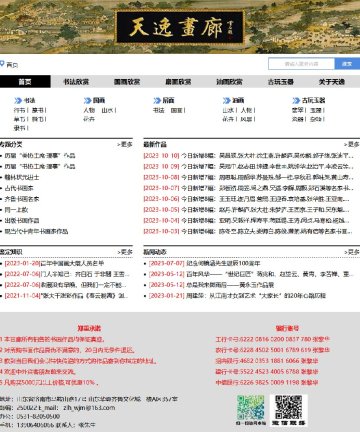Open the 2023-10-08 new works entry
The image size is (360, 432).
tap(248, 177)
